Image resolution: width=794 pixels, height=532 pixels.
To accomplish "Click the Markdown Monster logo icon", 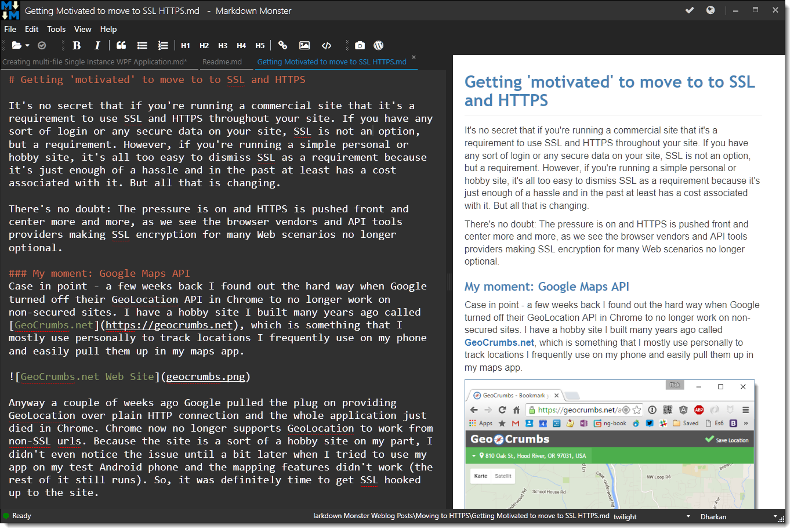I will pyautogui.click(x=10, y=10).
